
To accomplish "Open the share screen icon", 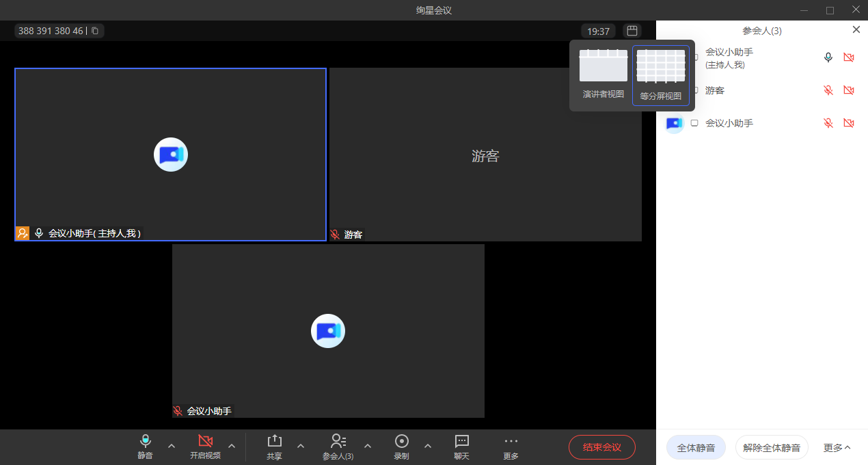I will [274, 441].
